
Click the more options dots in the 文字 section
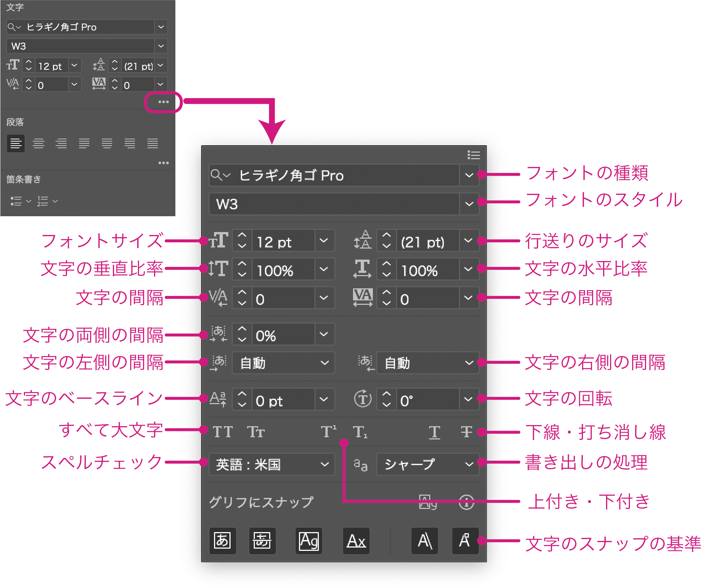(163, 102)
